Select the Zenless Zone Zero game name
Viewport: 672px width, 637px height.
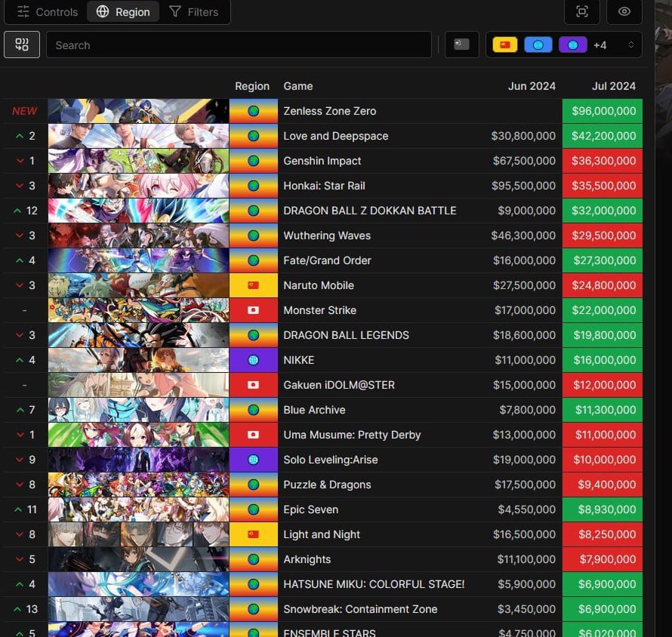coord(329,111)
